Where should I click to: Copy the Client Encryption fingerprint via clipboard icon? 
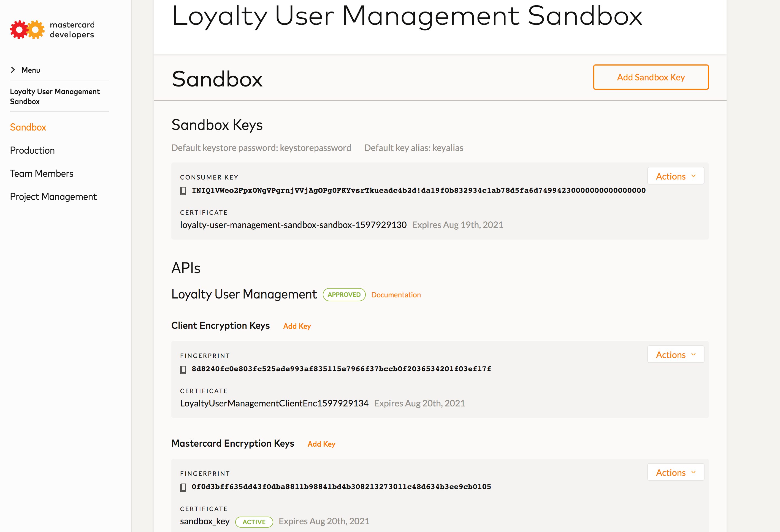[183, 369]
